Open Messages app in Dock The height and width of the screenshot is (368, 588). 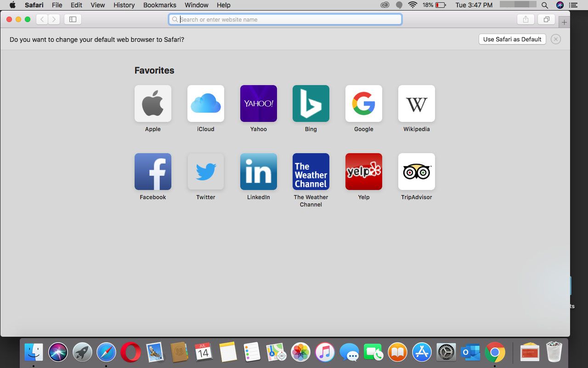pyautogui.click(x=350, y=353)
